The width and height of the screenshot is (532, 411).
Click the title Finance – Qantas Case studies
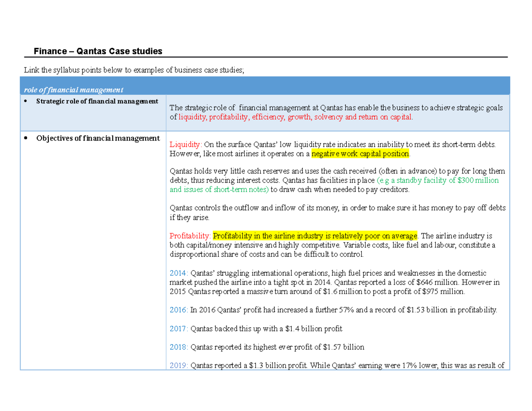coord(98,51)
